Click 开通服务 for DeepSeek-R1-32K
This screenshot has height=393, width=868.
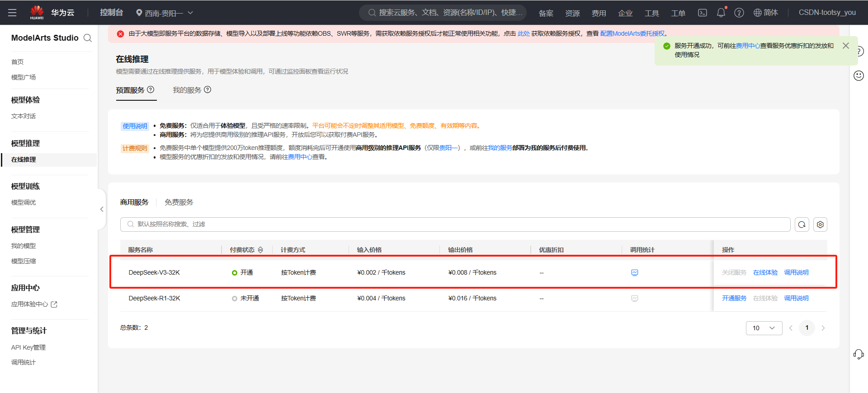coord(734,298)
